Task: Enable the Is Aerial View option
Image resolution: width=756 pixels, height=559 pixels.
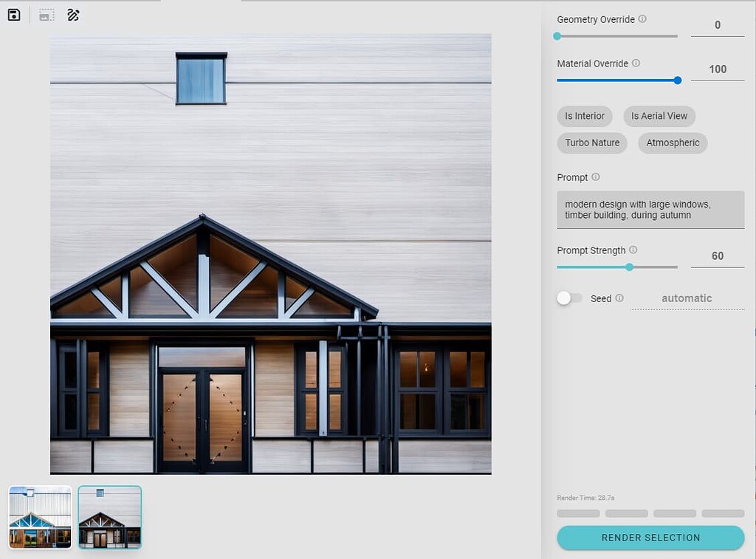Action: pos(659,116)
